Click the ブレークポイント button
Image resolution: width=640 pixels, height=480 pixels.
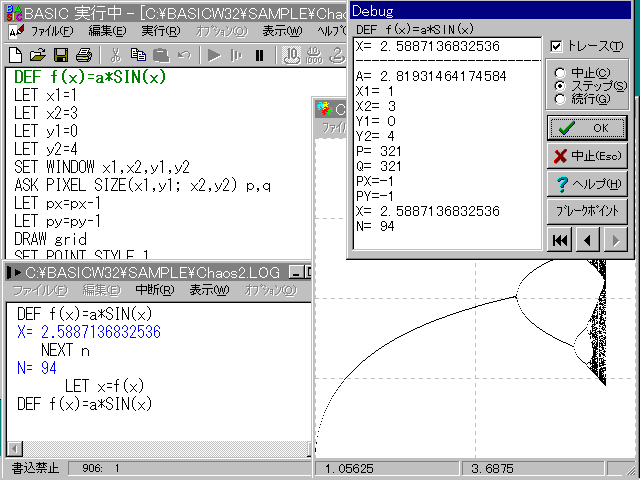587,211
